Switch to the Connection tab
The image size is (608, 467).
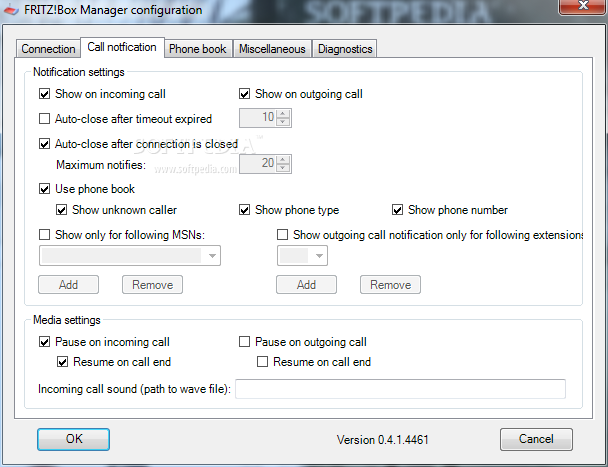[x=48, y=49]
